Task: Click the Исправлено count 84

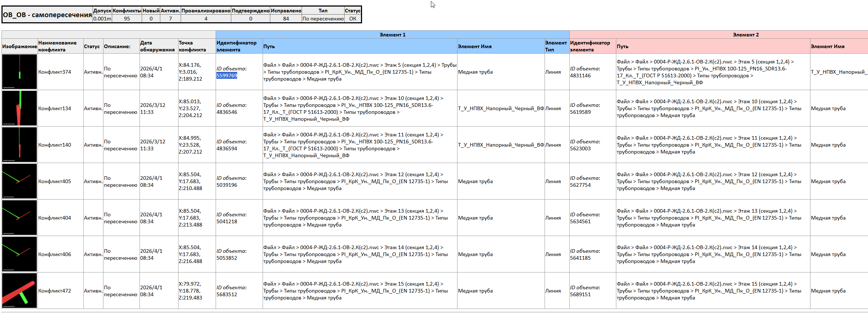Action: [x=286, y=19]
